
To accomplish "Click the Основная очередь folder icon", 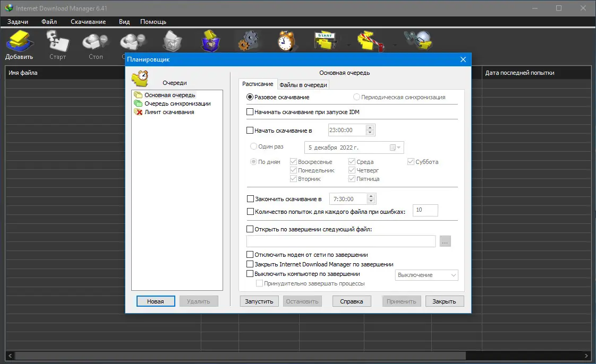I will click(138, 95).
